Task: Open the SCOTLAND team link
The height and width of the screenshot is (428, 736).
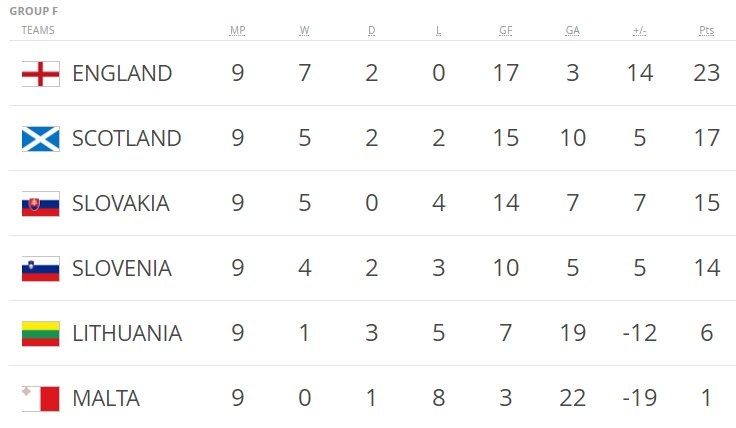Action: (x=127, y=138)
